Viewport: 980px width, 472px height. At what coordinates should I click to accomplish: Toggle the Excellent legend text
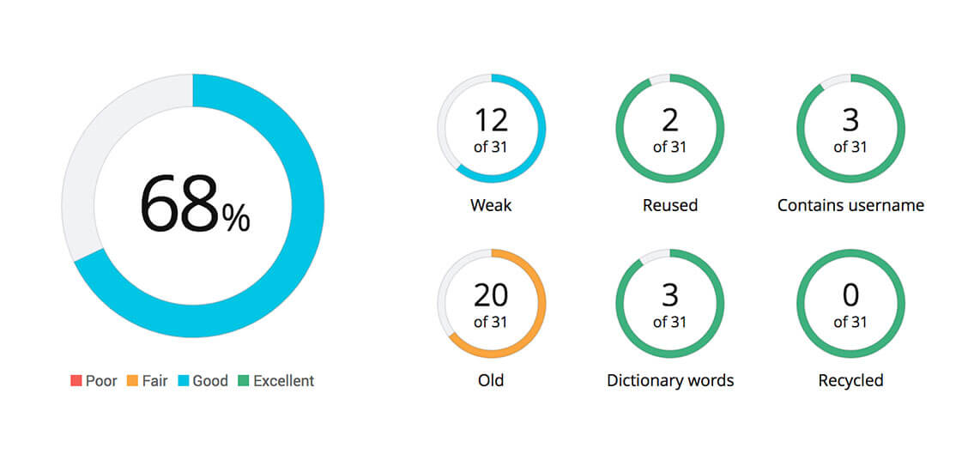(x=284, y=381)
